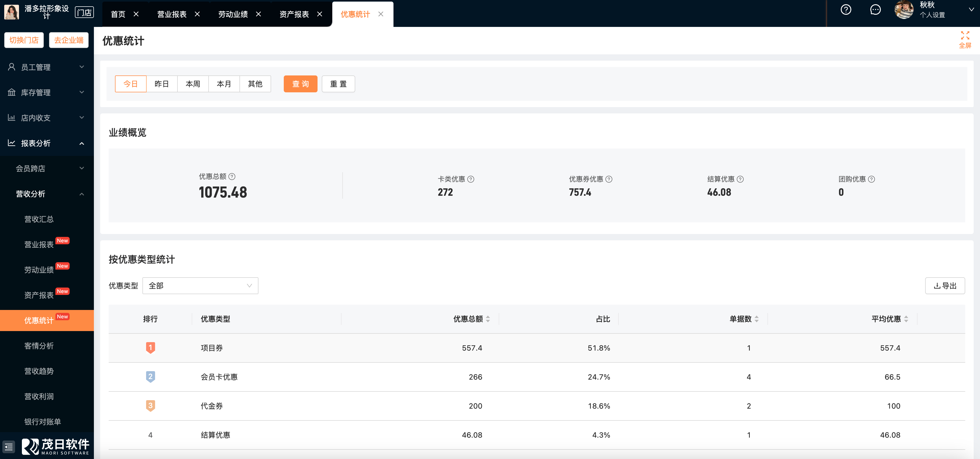Close the 优惠统计 tab
This screenshot has height=459, width=980.
point(381,14)
